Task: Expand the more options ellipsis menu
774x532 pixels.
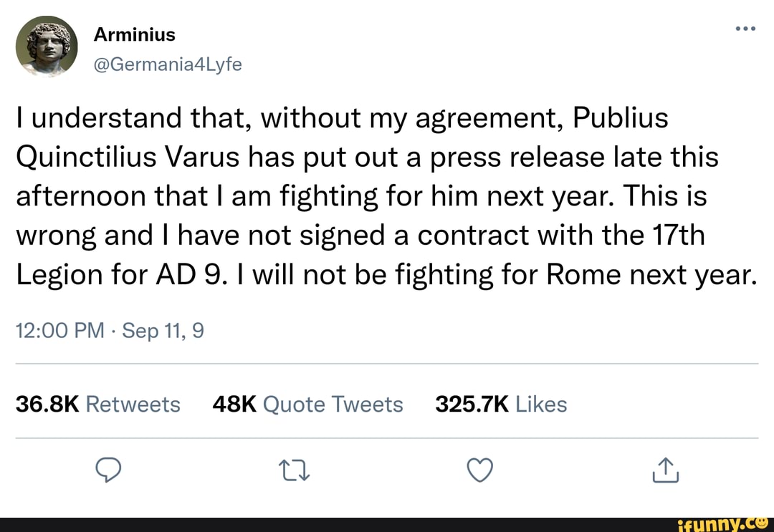Action: click(x=745, y=27)
